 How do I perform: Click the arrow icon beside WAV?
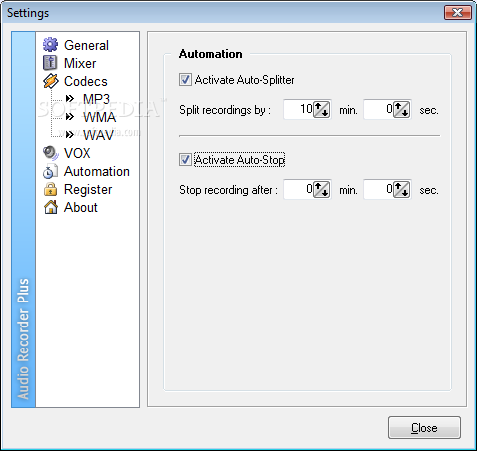[x=70, y=135]
